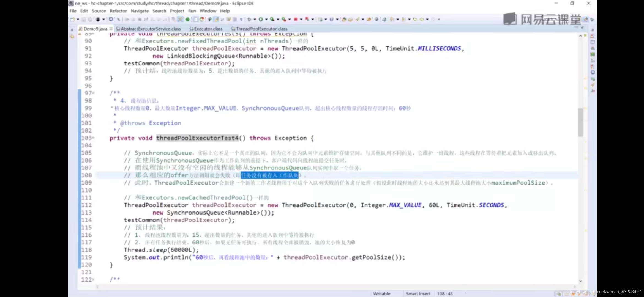The width and height of the screenshot is (644, 297).
Task: Click the Save All toolbar icon
Action: click(90, 19)
